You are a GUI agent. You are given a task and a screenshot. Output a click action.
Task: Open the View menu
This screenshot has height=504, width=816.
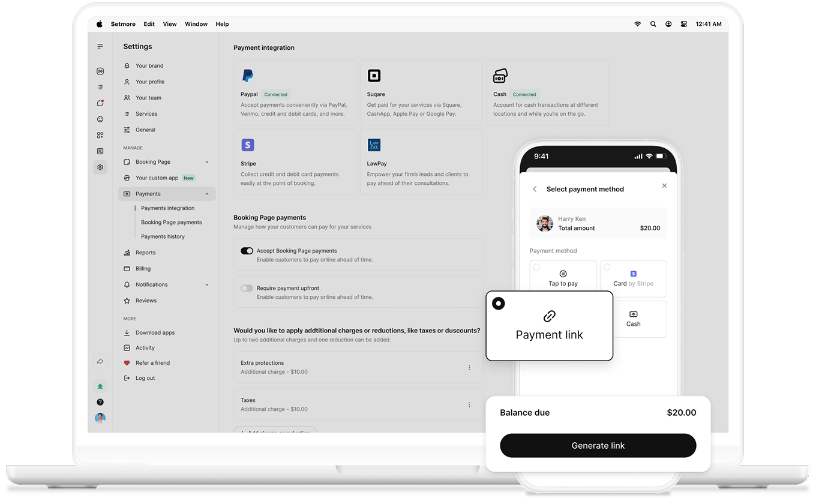[170, 24]
